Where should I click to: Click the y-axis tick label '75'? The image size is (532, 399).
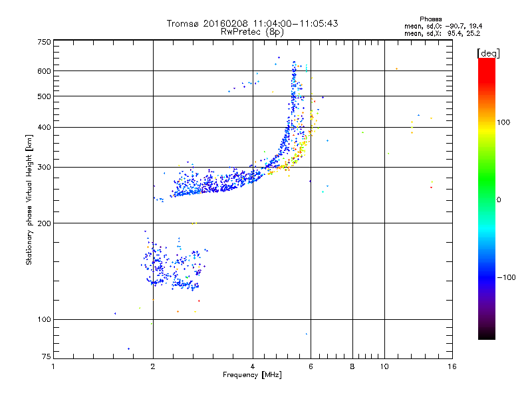[x=47, y=356]
